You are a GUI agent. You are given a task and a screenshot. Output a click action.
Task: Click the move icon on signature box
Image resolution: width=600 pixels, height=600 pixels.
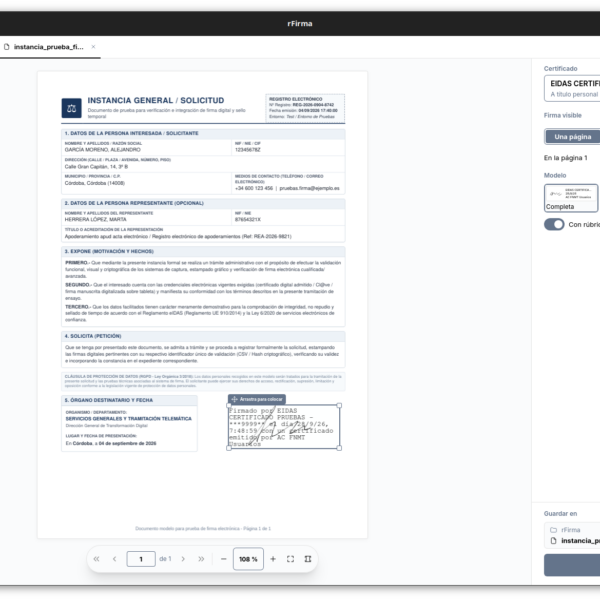(235, 399)
